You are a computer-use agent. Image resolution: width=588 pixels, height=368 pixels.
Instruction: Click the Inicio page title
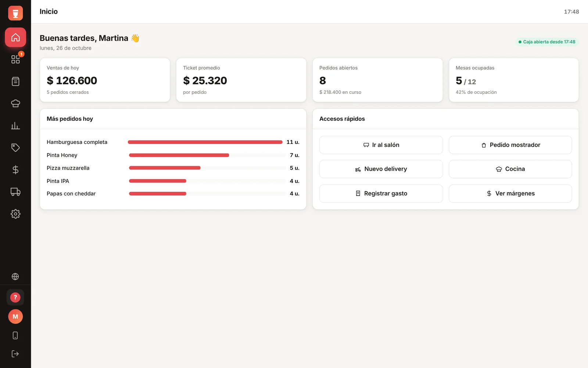pos(49,11)
